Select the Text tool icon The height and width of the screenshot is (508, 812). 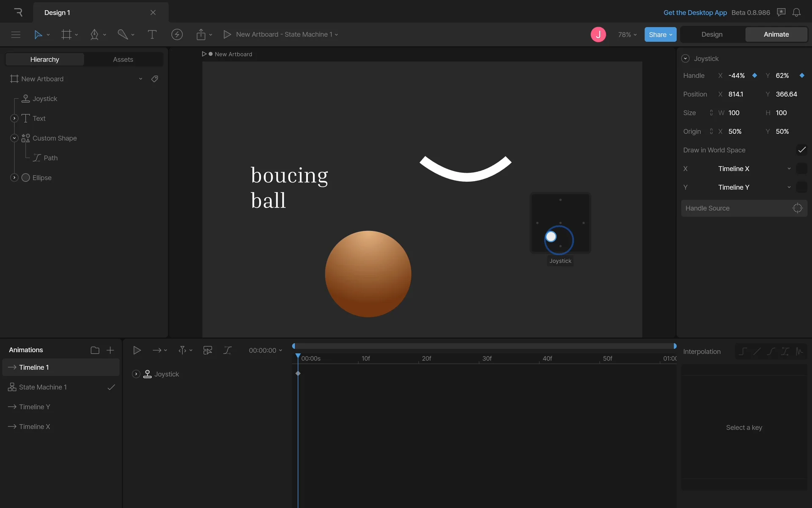(152, 35)
